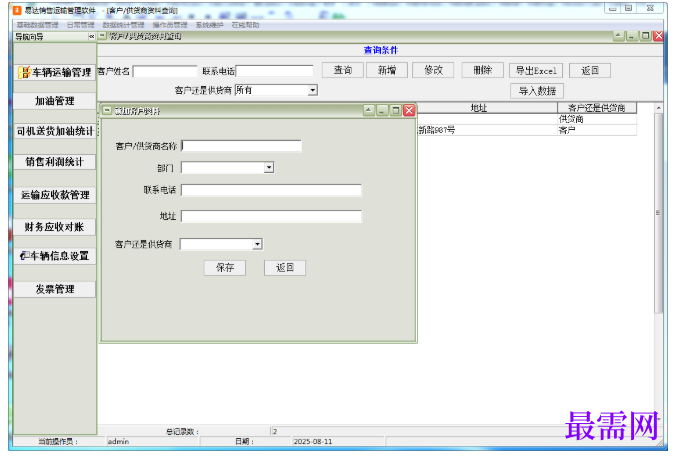This screenshot has width=677, height=457.
Task: Open the system menu icon of the 增加客户资料 dialog
Action: [x=107, y=111]
